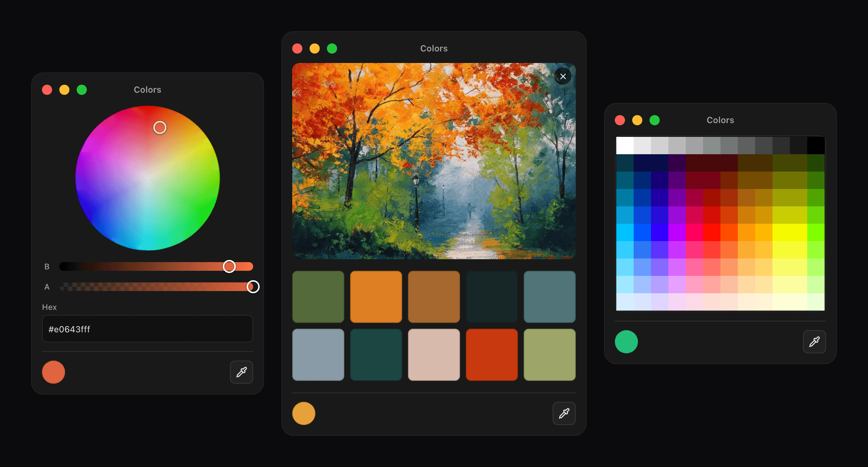Select the light gray-blue bottom row swatch
The width and height of the screenshot is (868, 467).
[x=318, y=355]
